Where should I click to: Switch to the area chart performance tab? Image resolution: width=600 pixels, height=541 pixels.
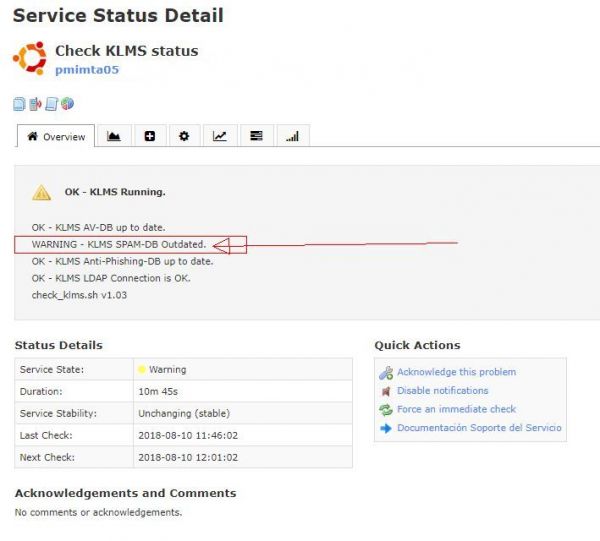pyautogui.click(x=114, y=137)
